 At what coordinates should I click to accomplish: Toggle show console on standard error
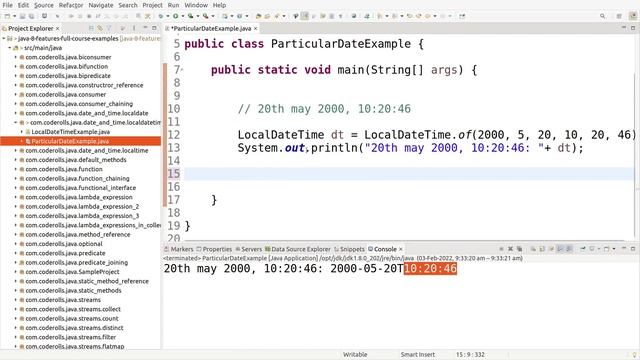click(x=569, y=249)
